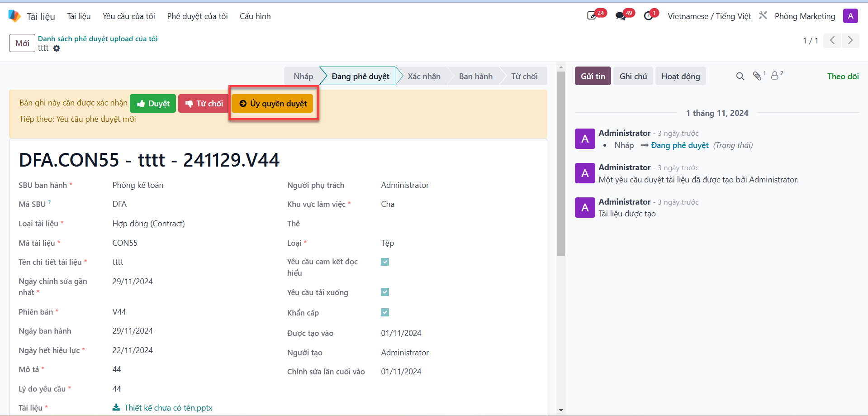Screen dimensions: 868x416
Task: Click the green Duyệt approve button
Action: click(153, 104)
